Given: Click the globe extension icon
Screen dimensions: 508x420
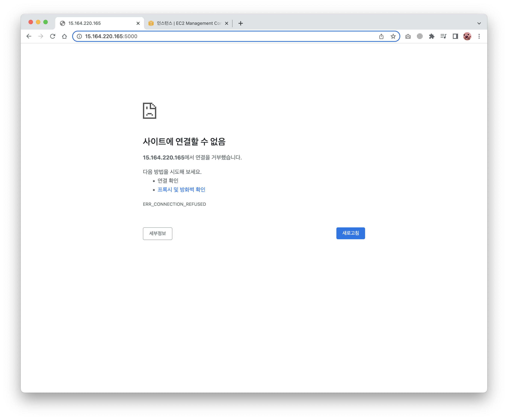Looking at the screenshot, I should (x=420, y=36).
